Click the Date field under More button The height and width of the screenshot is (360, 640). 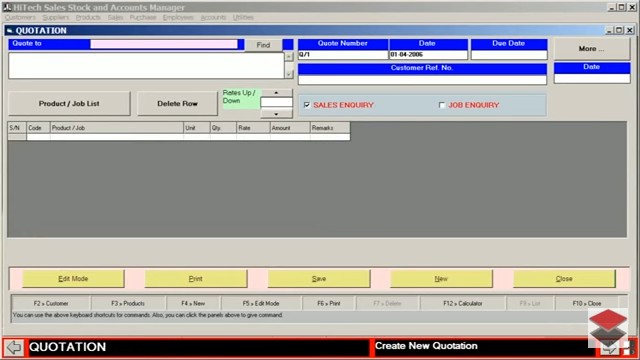(x=592, y=78)
